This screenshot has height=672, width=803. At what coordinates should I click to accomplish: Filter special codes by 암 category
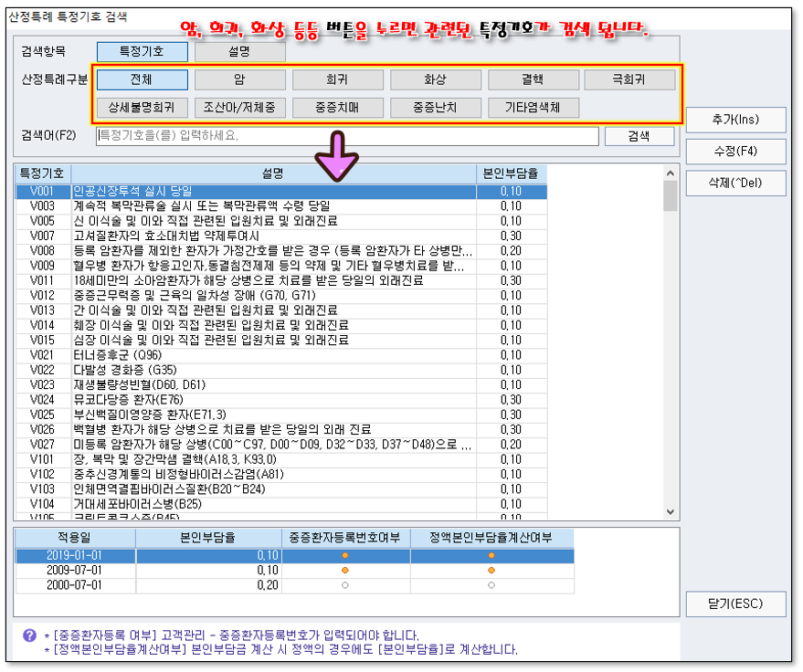[239, 80]
